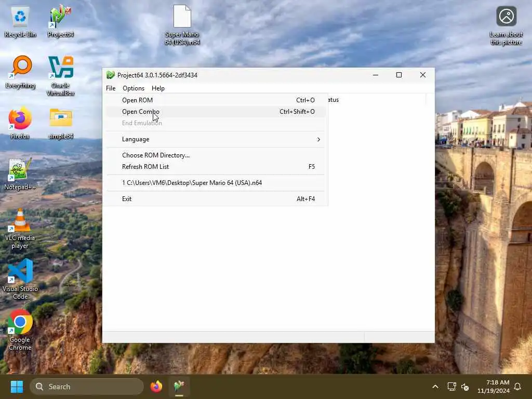532x399 pixels.
Task: Open the Learn about this picture icon
Action: (x=506, y=26)
